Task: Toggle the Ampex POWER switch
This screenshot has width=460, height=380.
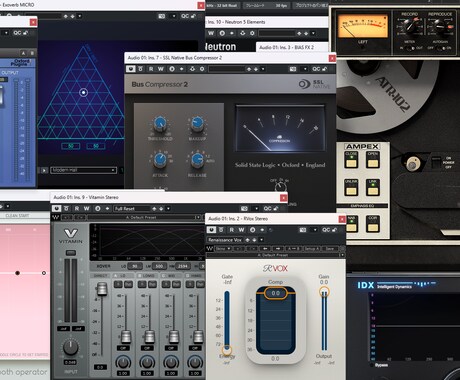Action: [x=436, y=162]
